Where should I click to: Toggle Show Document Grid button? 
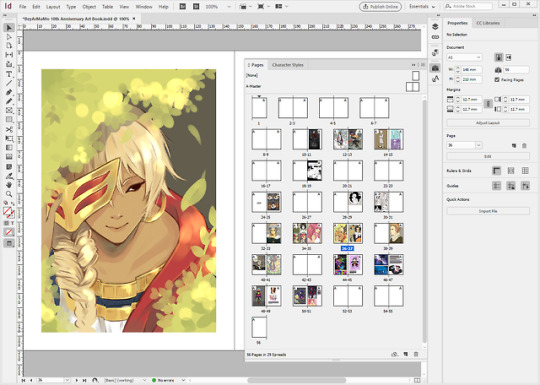click(525, 171)
